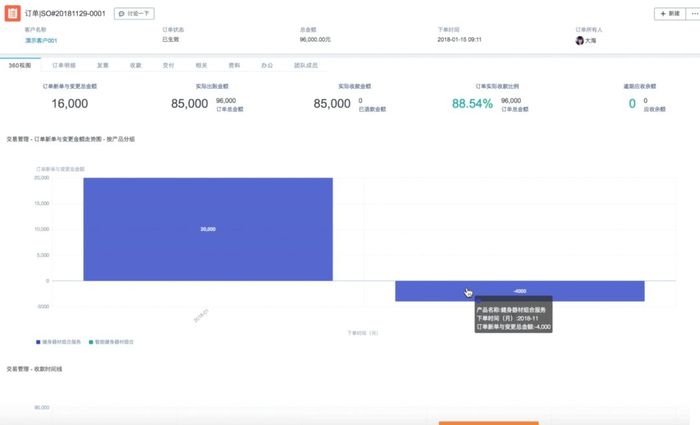Image resolution: width=700 pixels, height=425 pixels.
Task: Click the total amount 96,000.00元
Action: click(x=315, y=39)
